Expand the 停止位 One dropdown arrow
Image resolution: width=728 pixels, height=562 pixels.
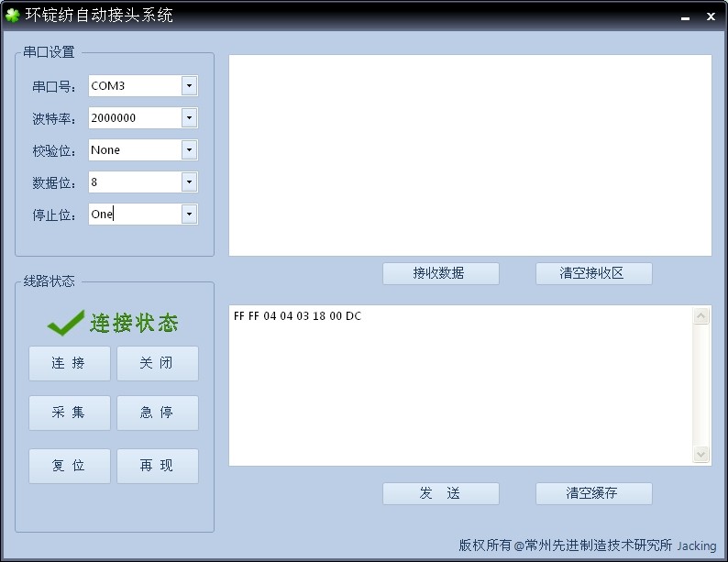tap(189, 214)
